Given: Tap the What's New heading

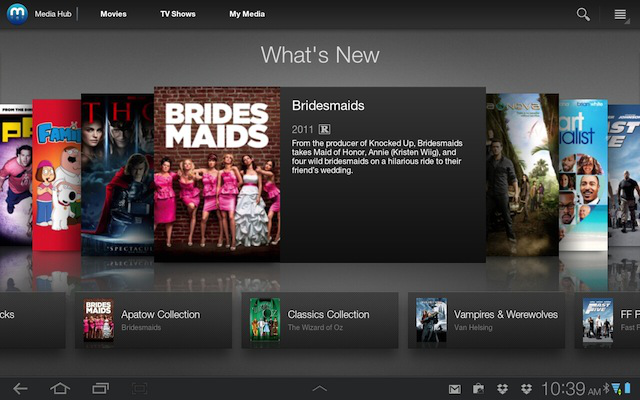Looking at the screenshot, I should [320, 55].
